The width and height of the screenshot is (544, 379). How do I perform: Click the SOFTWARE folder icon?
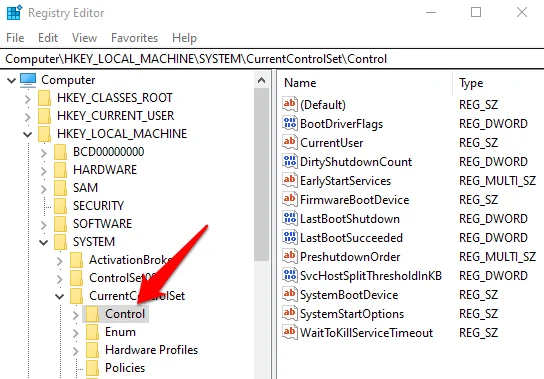(61, 224)
